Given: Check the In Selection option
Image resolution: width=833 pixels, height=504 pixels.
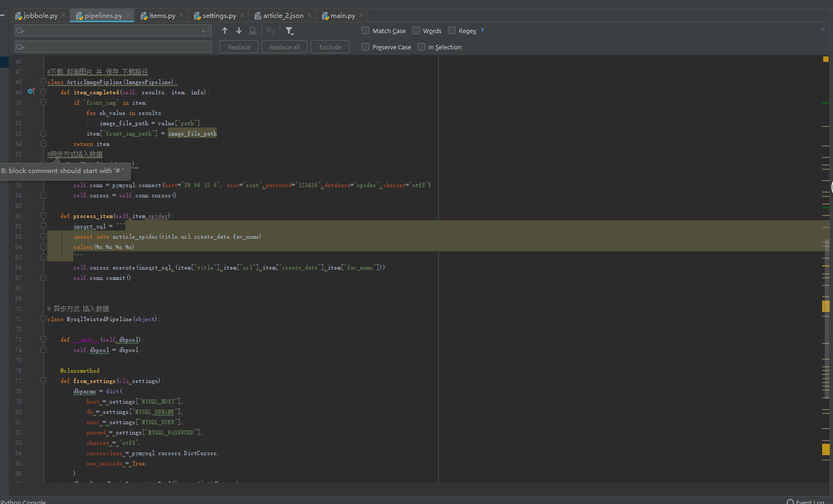Looking at the screenshot, I should point(421,47).
